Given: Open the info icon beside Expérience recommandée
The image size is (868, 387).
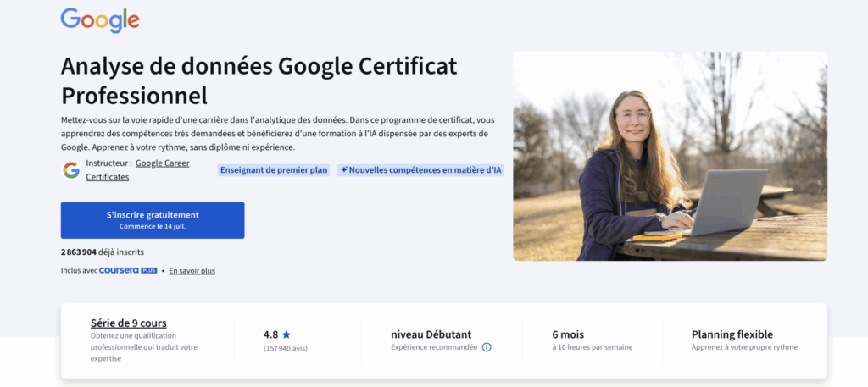Looking at the screenshot, I should click(487, 347).
